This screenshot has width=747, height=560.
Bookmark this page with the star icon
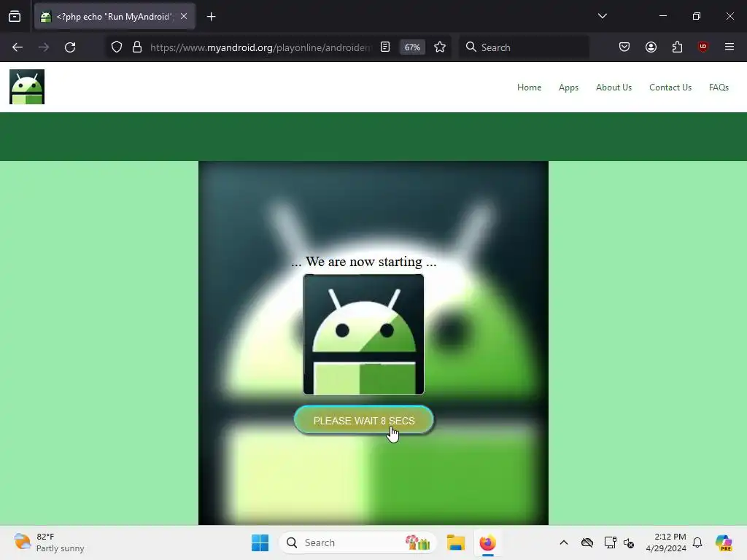click(x=440, y=47)
